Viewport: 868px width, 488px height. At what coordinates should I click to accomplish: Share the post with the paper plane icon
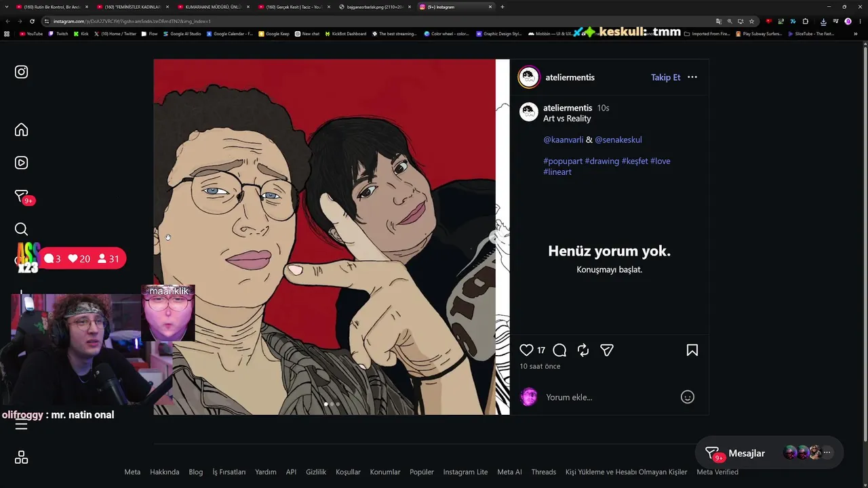click(607, 350)
